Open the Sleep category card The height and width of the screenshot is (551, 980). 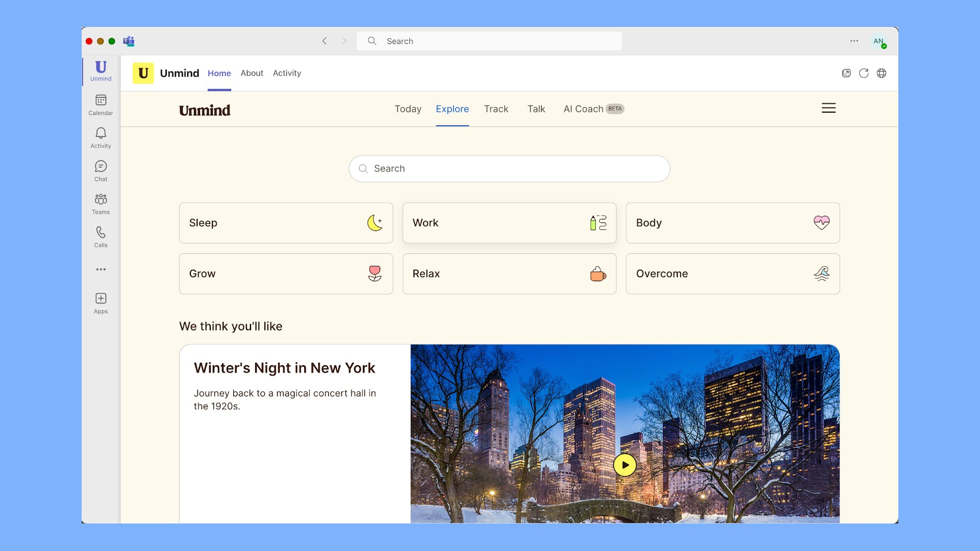(286, 223)
